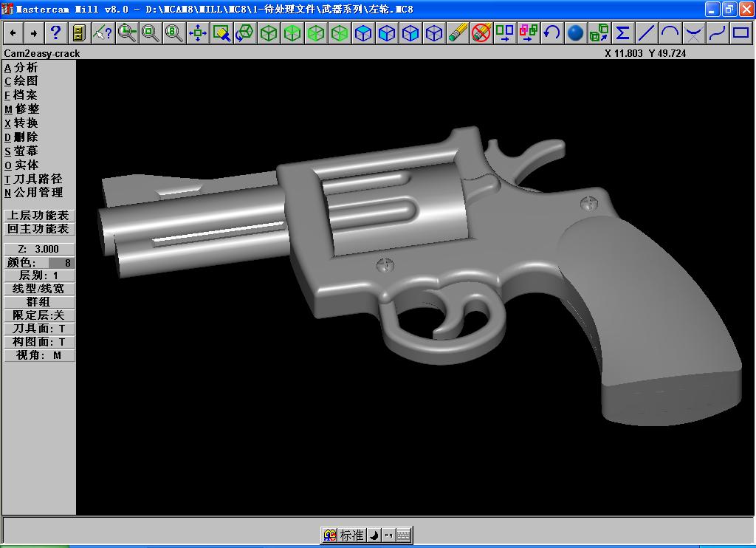Viewport: 756px width, 548px height.
Task: Set the Z depth value 3.000
Action: tap(39, 249)
